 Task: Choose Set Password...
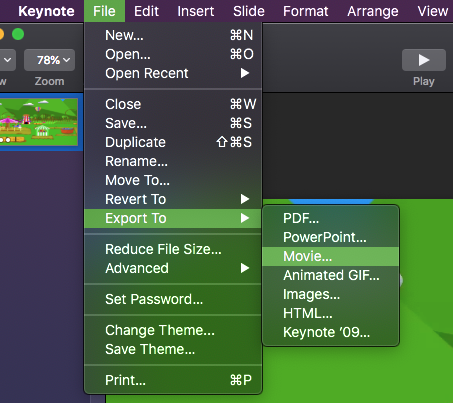tap(173, 299)
